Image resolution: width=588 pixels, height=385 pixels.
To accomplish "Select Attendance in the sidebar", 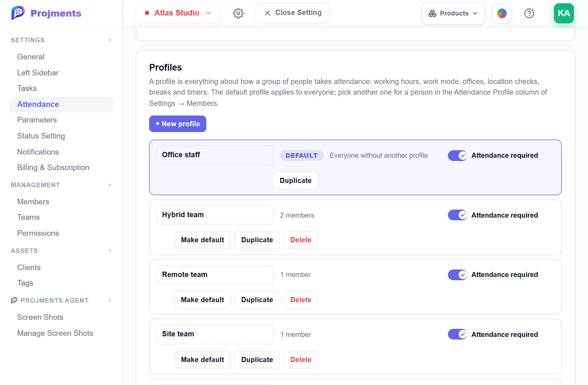I will 61,104.
